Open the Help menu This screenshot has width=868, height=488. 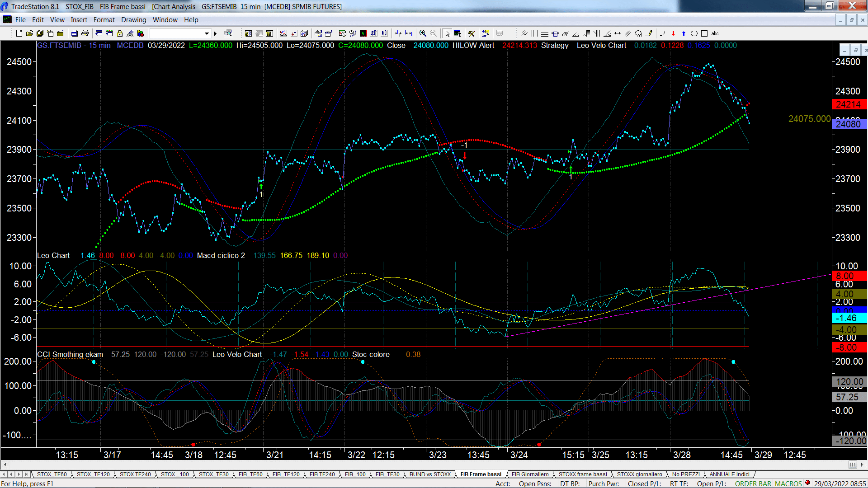(191, 20)
